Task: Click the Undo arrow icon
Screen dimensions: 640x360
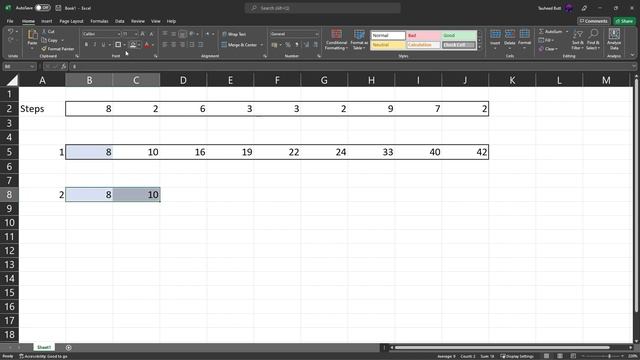Action: click(x=11, y=31)
